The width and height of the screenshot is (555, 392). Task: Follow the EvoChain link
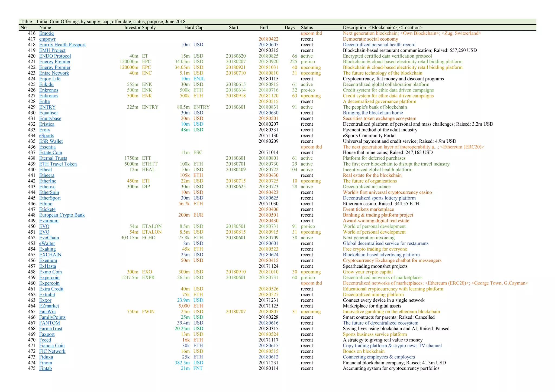(49, 238)
